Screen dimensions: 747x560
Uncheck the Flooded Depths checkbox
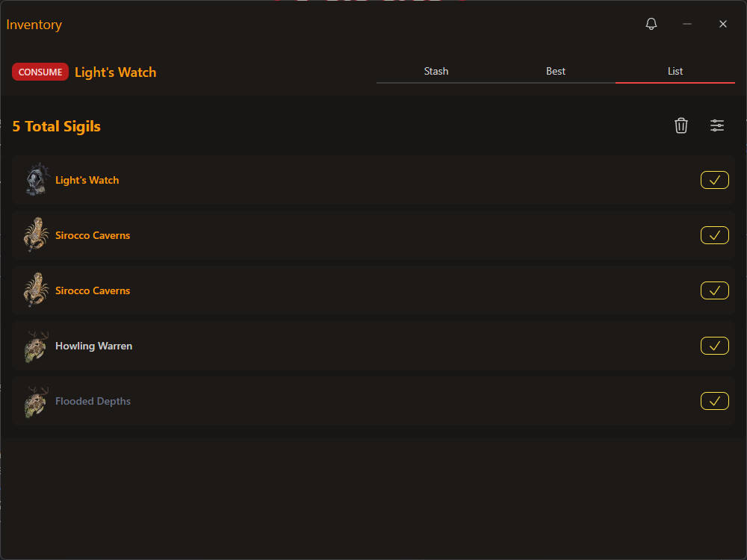(x=714, y=401)
